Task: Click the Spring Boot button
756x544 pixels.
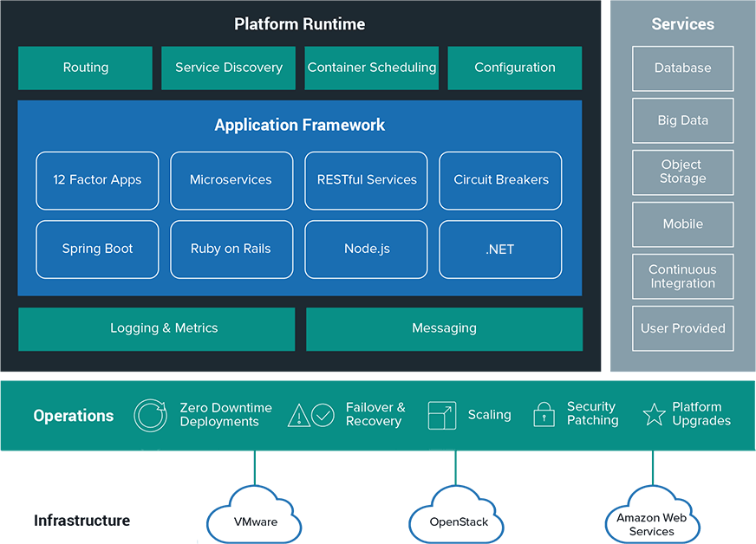Action: click(97, 249)
